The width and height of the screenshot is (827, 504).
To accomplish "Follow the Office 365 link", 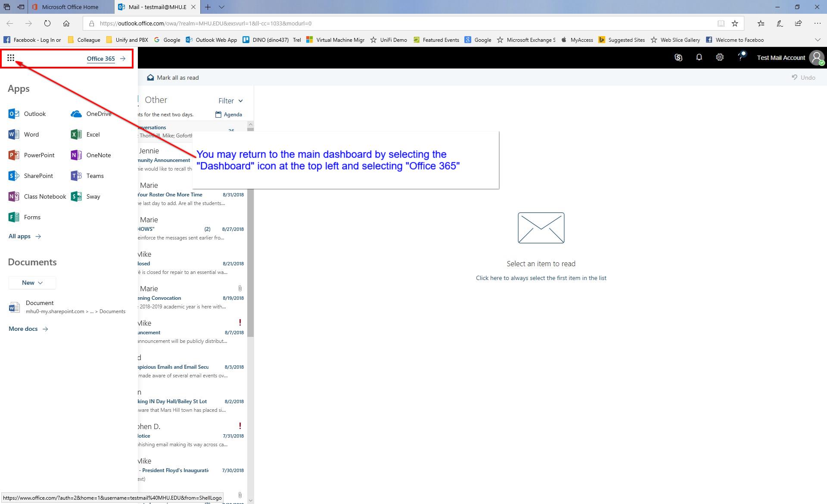I will point(101,59).
